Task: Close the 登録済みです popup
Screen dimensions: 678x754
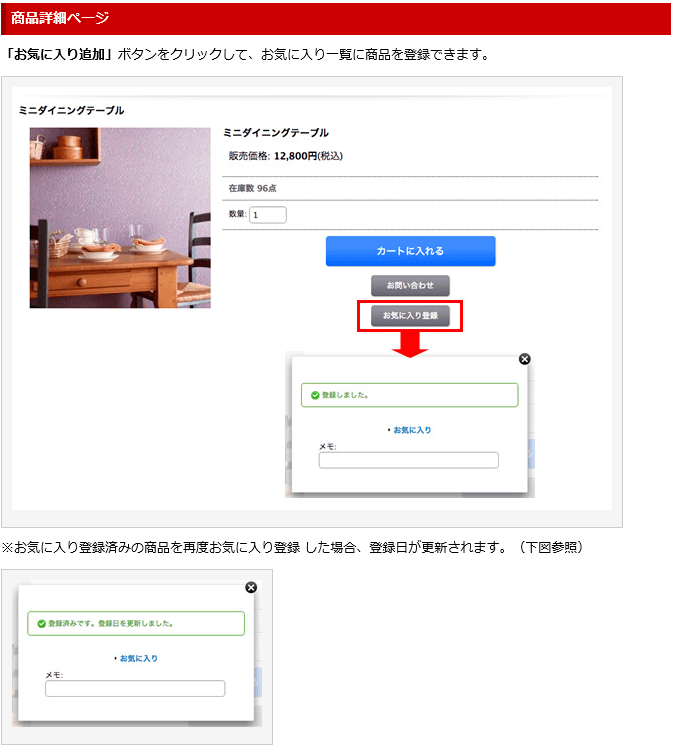Action: click(x=251, y=587)
